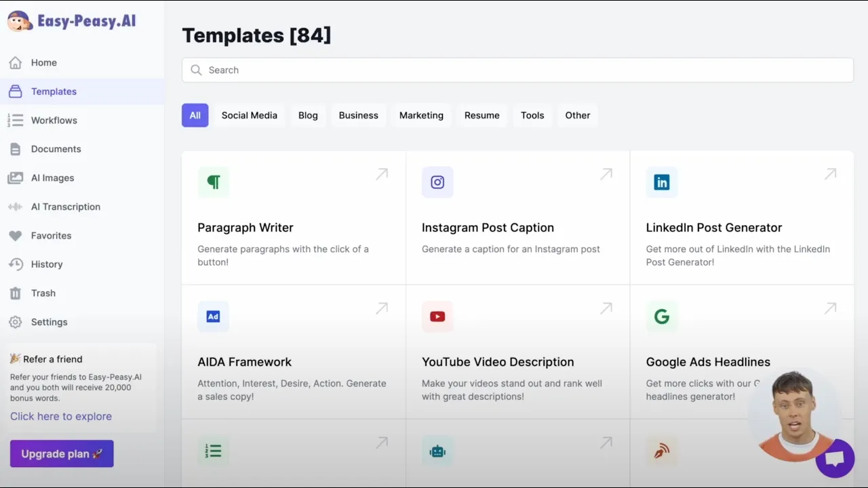The image size is (868, 488).
Task: Click the YouTube play icon
Action: tap(437, 316)
